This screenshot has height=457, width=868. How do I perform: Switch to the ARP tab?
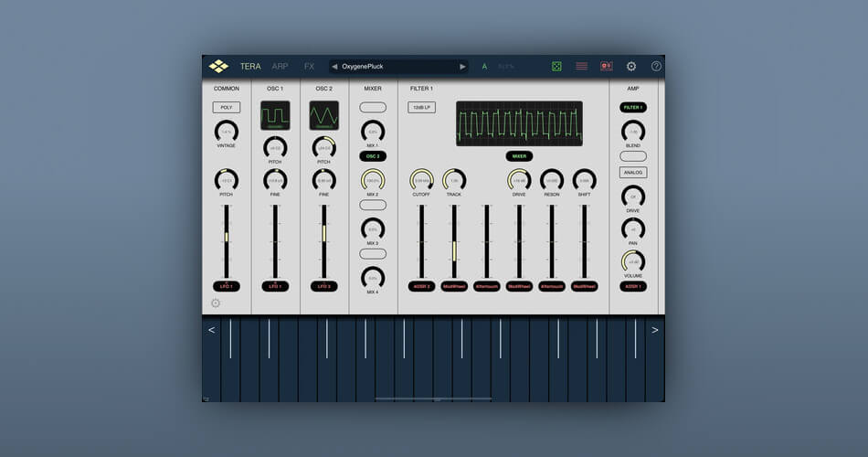pos(280,67)
